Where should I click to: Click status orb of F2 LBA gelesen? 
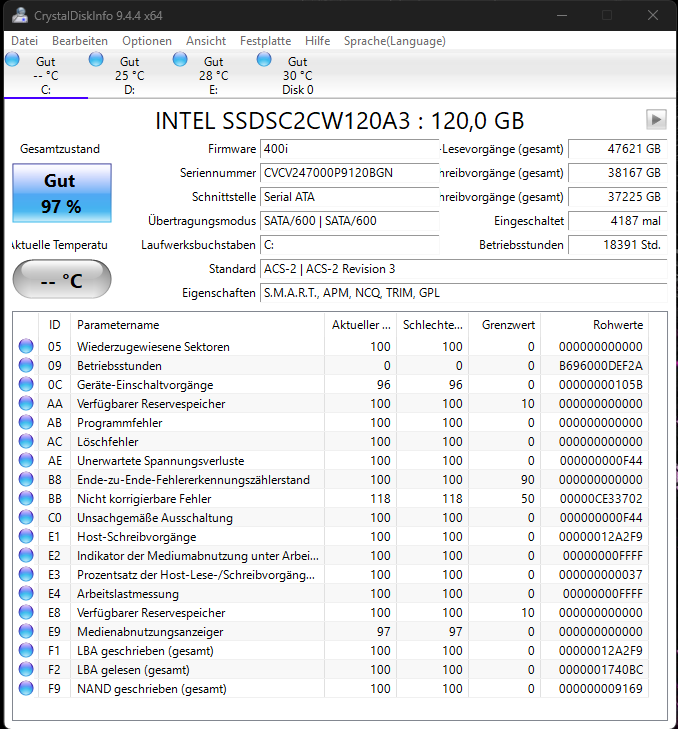26,669
